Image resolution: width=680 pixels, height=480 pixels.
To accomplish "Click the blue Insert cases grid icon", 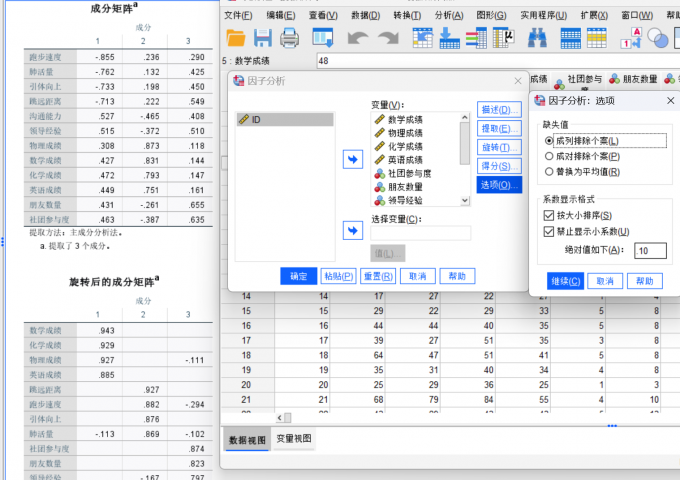I will tap(570, 38).
